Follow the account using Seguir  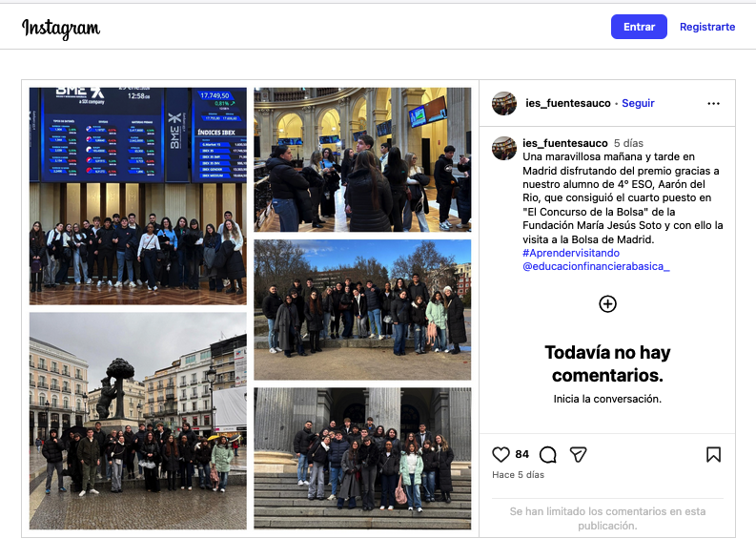(x=638, y=103)
